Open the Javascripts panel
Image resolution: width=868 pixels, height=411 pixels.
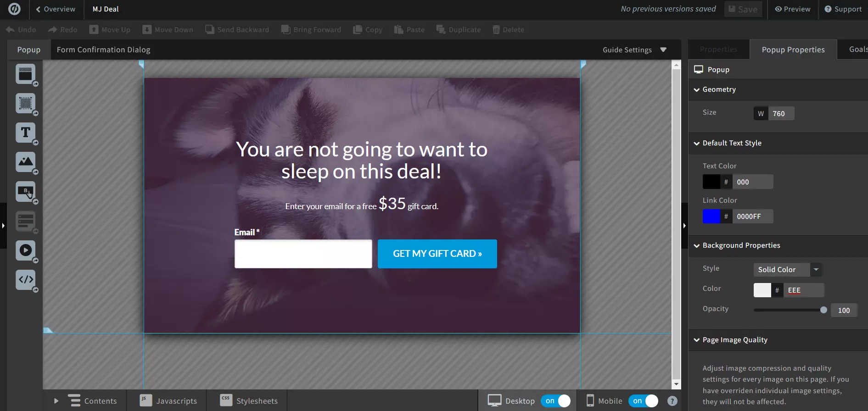[168, 400]
